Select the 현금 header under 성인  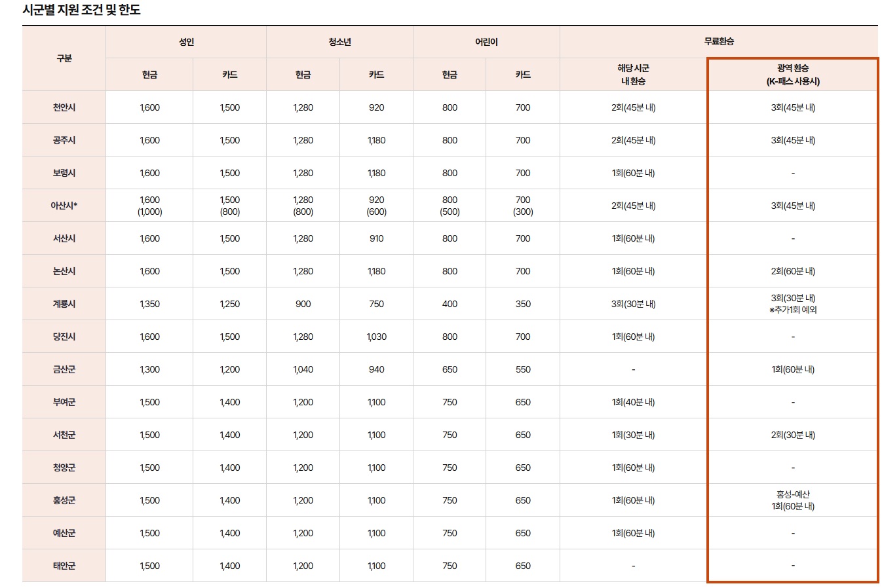[x=149, y=75]
